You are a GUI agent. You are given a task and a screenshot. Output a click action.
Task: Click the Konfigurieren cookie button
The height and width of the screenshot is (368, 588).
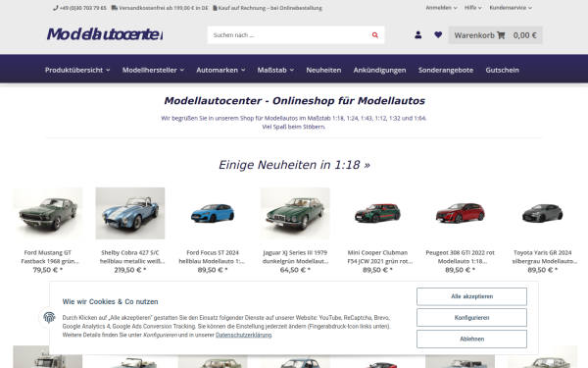(x=471, y=318)
